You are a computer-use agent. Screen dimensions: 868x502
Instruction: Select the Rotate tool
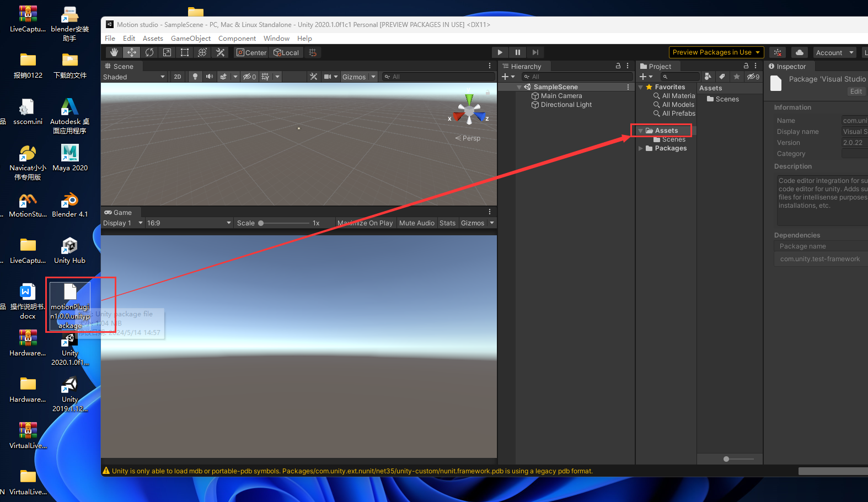[149, 52]
